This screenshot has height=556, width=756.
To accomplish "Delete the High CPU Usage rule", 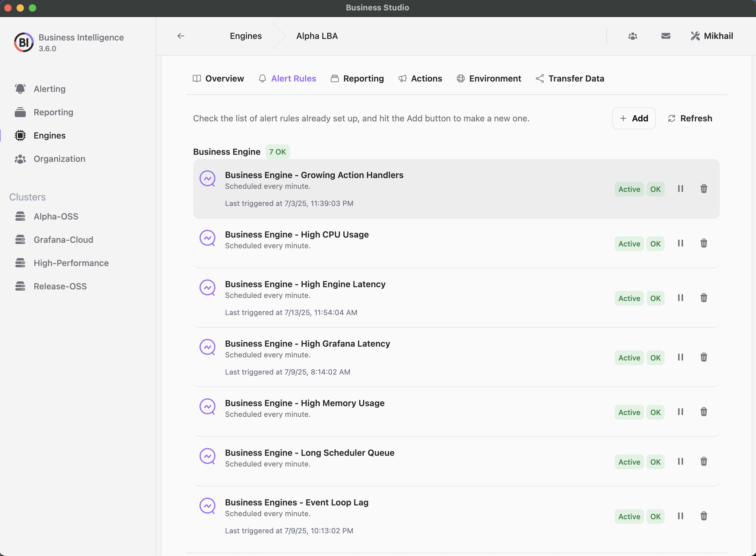I will coord(704,243).
